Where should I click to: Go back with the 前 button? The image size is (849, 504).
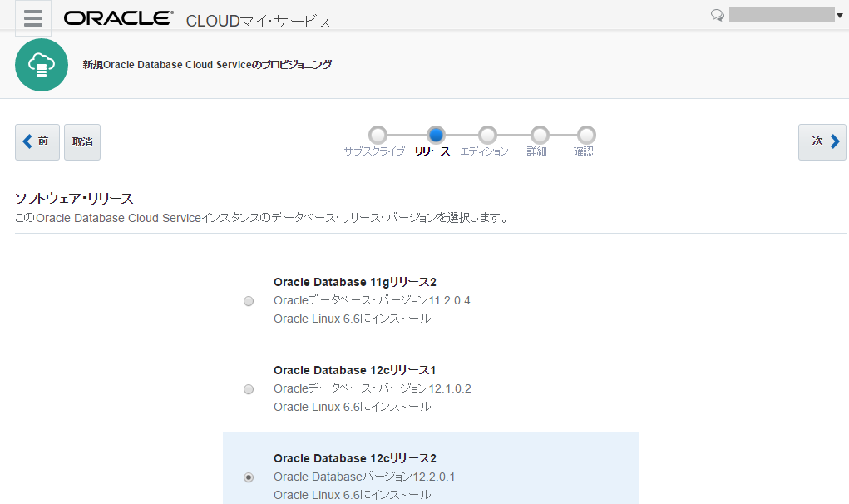[37, 142]
